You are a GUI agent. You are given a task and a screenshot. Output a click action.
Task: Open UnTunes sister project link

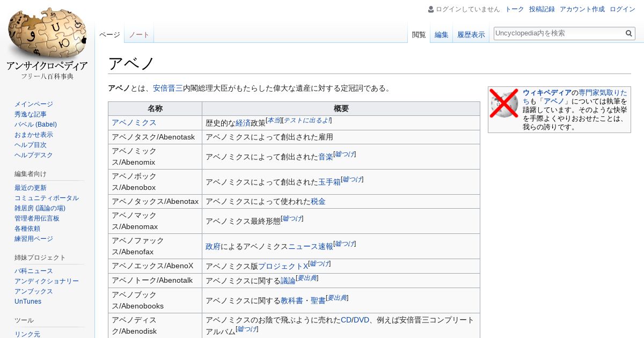[28, 302]
